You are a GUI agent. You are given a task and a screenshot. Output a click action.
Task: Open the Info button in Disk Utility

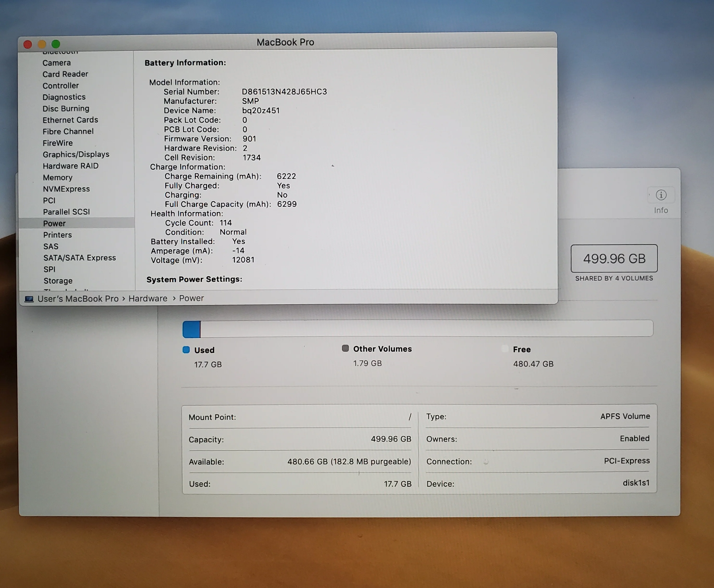click(x=661, y=195)
